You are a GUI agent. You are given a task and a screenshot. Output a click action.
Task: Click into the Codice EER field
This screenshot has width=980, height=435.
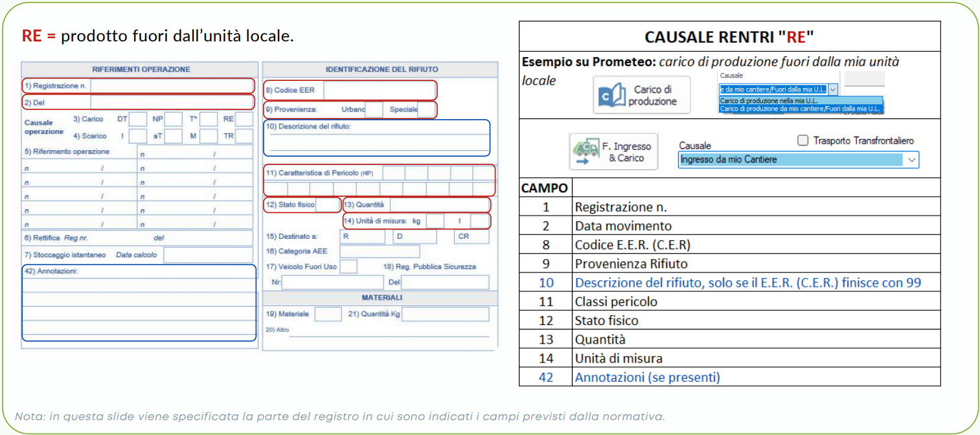(379, 91)
